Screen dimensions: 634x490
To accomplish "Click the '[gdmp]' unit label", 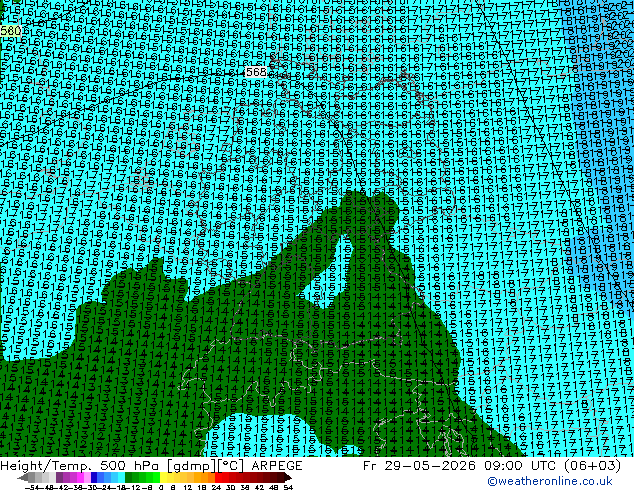I will click(x=190, y=466).
